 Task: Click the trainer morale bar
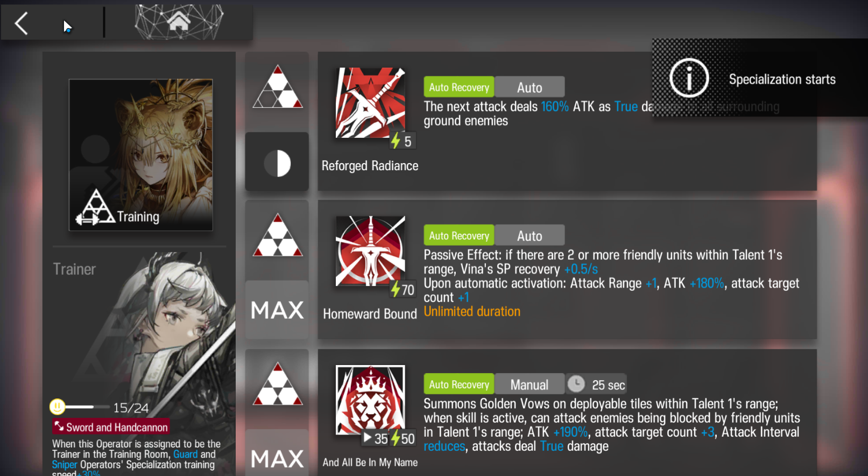click(x=73, y=407)
